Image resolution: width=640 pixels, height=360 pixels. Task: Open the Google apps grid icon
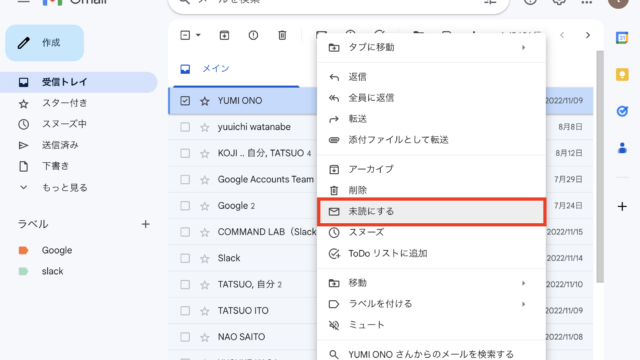(x=587, y=2)
